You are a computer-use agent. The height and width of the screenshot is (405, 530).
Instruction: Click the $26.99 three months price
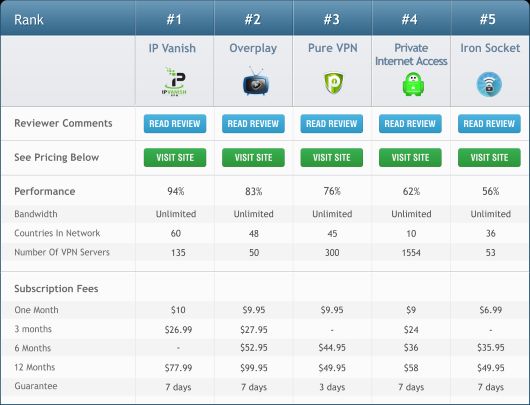[178, 329]
